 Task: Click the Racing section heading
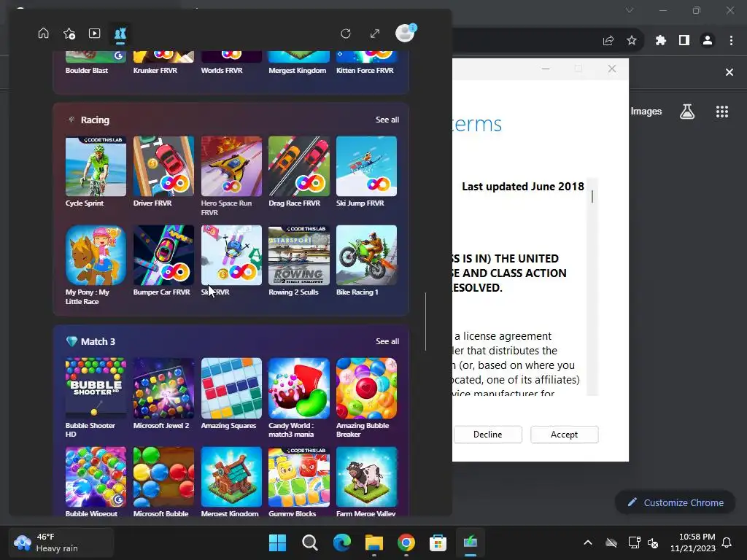[x=95, y=120]
